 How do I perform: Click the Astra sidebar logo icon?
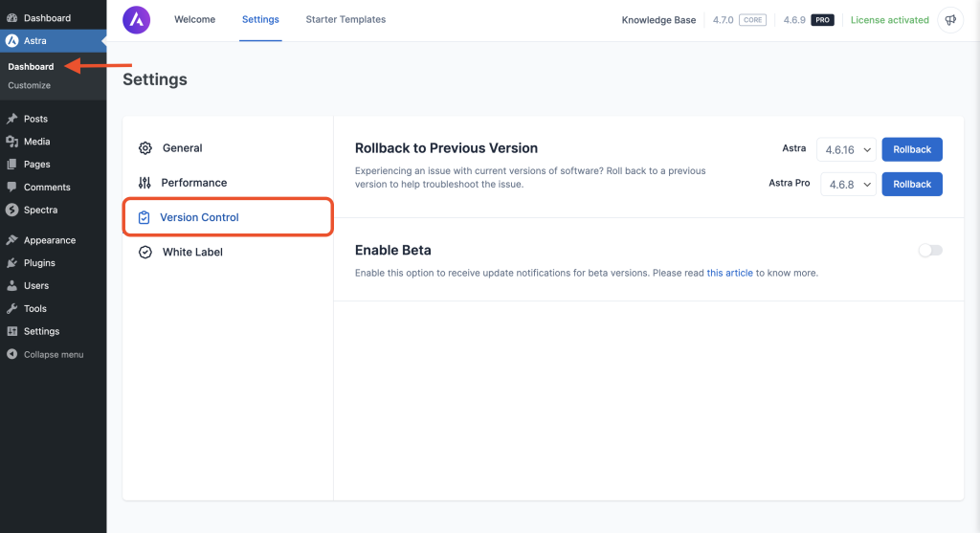pos(11,40)
